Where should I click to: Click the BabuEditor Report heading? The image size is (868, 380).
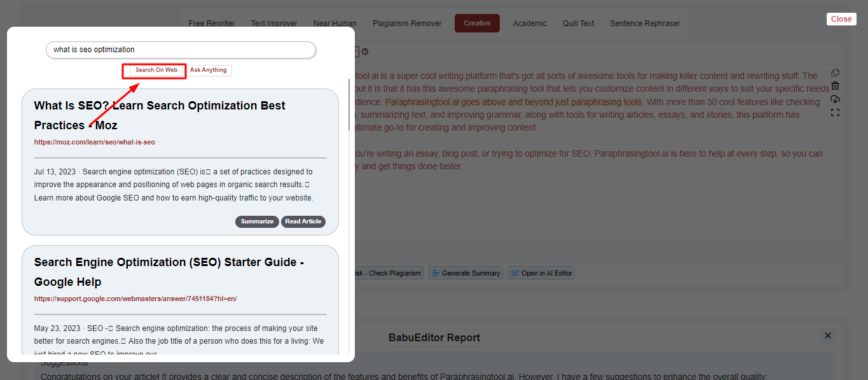[434, 337]
